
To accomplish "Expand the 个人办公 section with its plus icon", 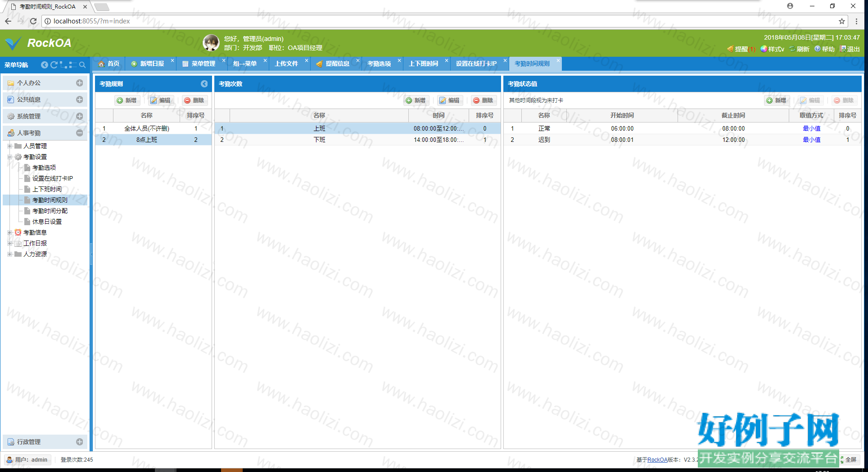I will tap(80, 83).
